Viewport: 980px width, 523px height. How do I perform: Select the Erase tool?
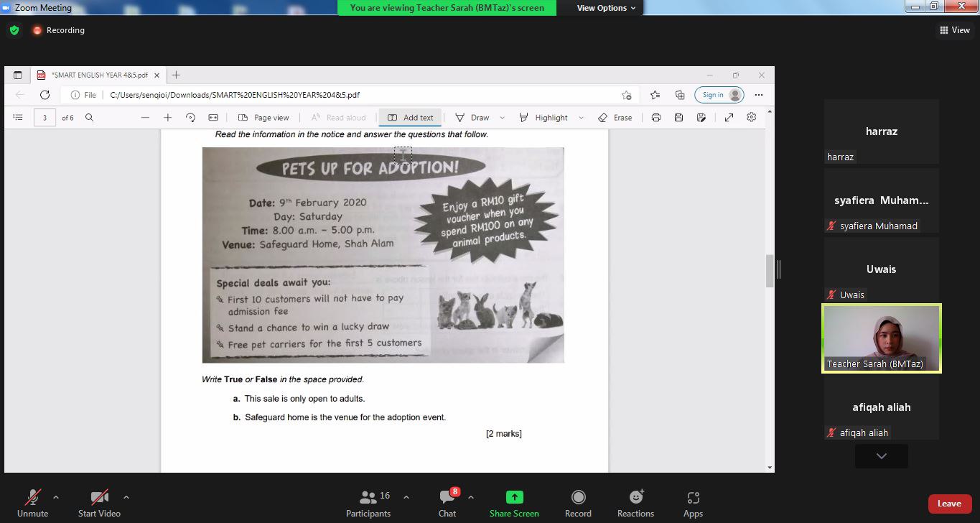(x=615, y=118)
